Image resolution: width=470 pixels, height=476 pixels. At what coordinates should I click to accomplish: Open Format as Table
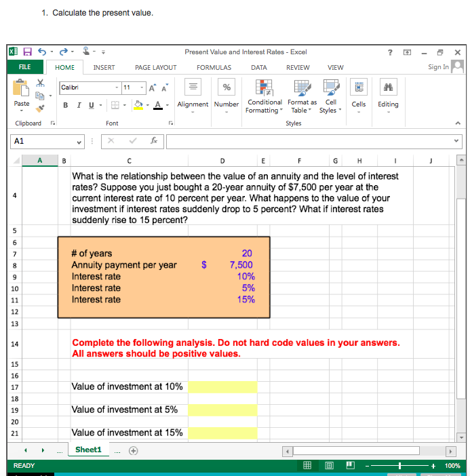(x=302, y=96)
